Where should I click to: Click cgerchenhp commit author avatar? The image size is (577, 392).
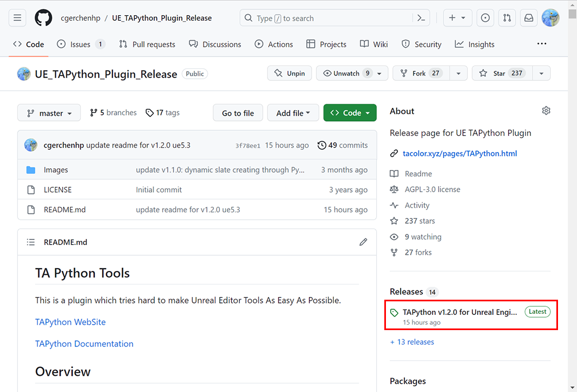(31, 145)
